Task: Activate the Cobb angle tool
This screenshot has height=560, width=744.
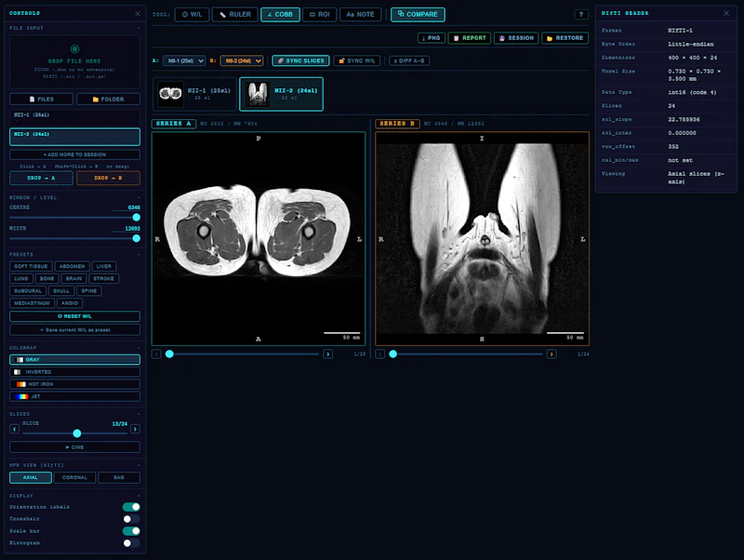Action: (280, 15)
